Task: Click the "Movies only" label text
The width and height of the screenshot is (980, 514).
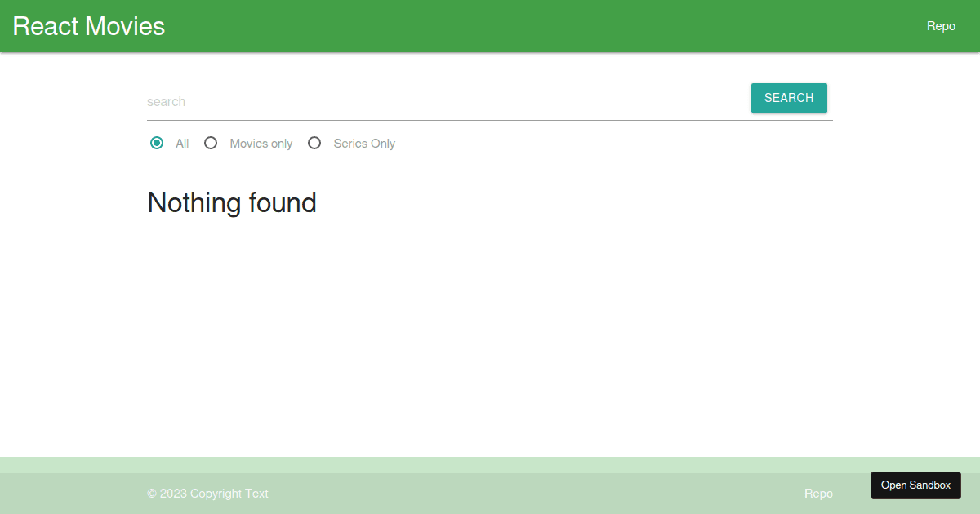Action: tap(261, 144)
